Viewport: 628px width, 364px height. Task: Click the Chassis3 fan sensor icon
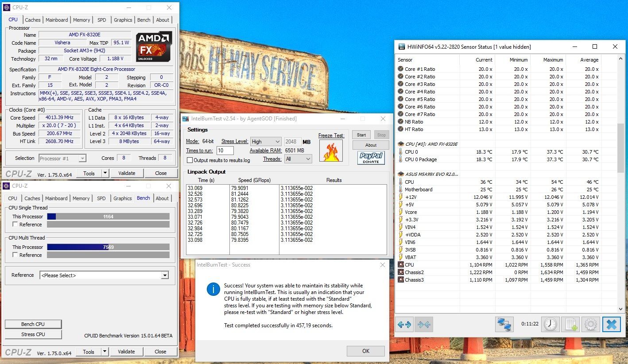401,280
